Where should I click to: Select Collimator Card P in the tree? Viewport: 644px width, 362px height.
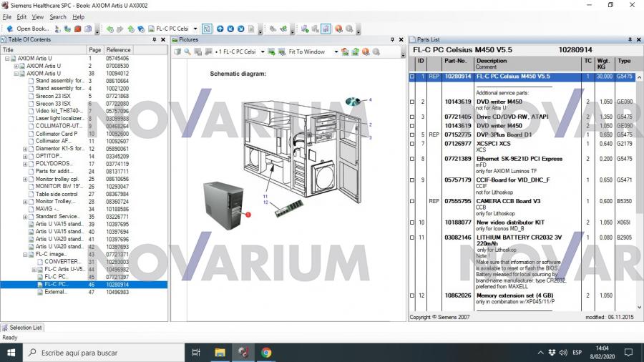(57, 134)
